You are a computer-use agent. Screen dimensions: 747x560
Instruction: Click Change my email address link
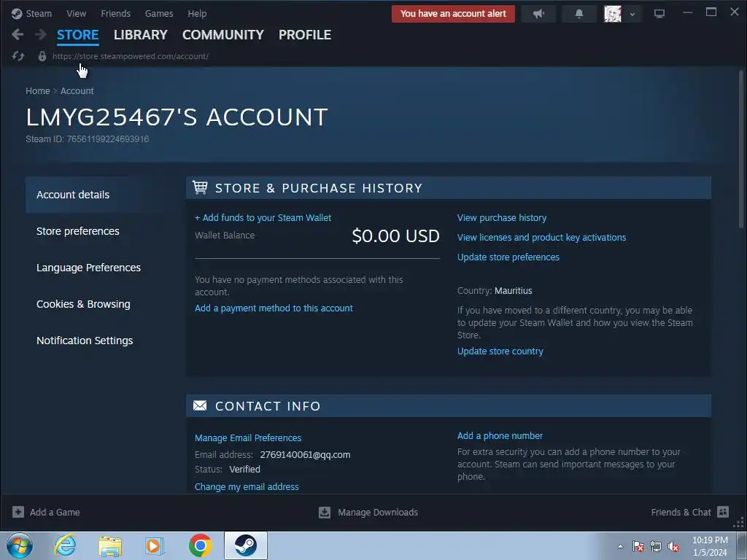247,486
